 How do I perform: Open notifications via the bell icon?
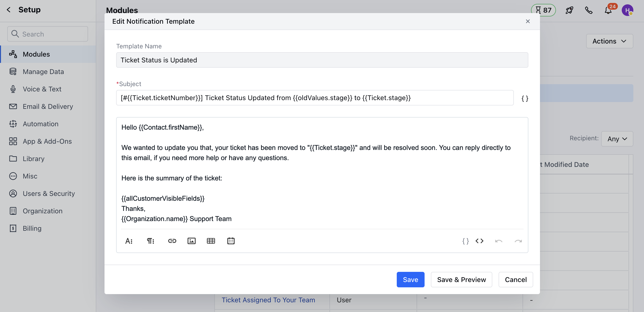(x=607, y=10)
